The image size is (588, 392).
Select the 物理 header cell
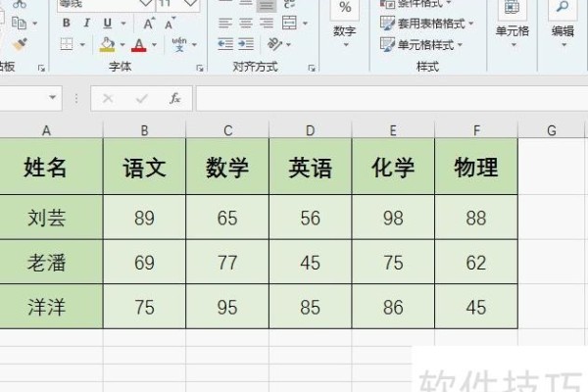(x=476, y=167)
